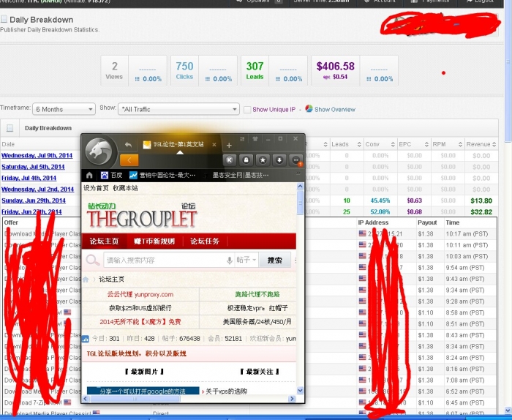Select the 赚T币新规则 navigation tab
The width and height of the screenshot is (512, 420).
tap(154, 241)
